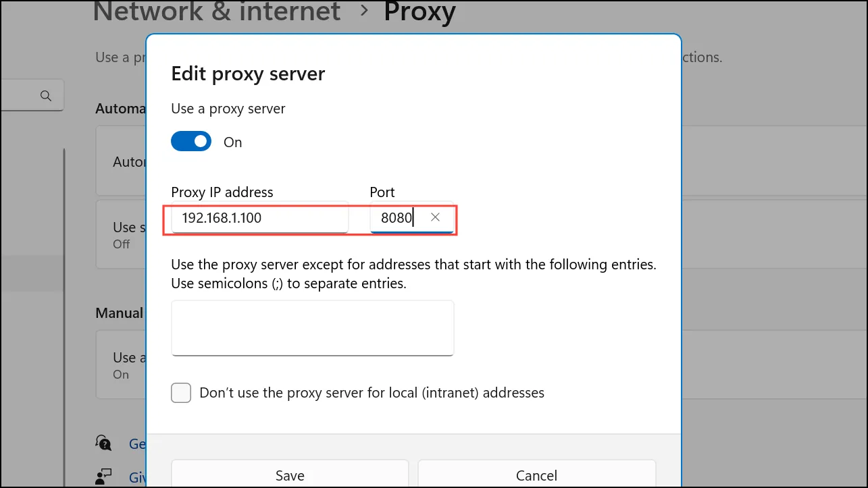868x488 pixels.
Task: Click the settings search box
Action: click(x=32, y=95)
